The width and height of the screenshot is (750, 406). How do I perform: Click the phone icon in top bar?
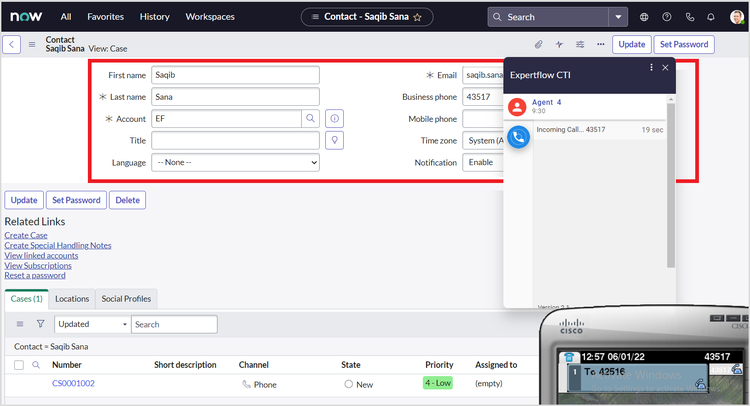(689, 17)
